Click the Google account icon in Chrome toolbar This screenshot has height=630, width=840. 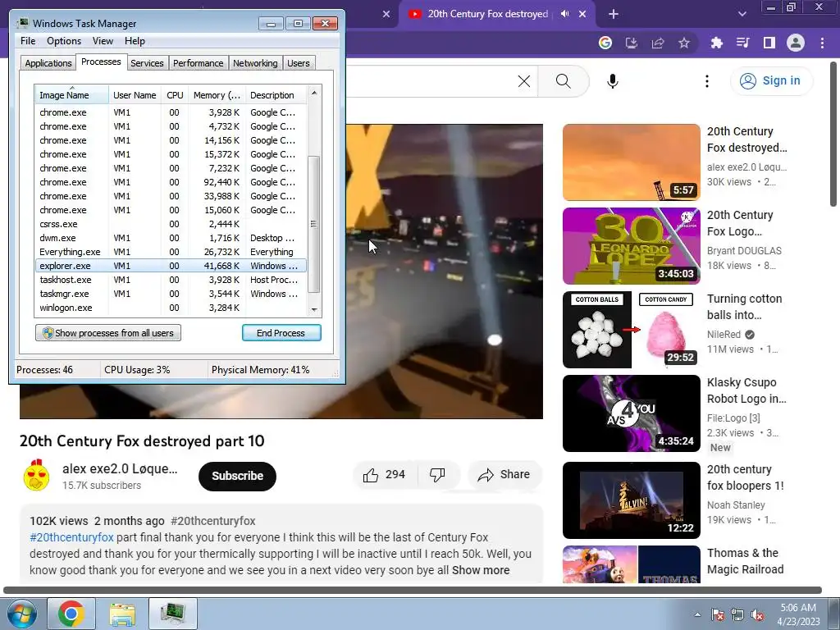pyautogui.click(x=605, y=43)
